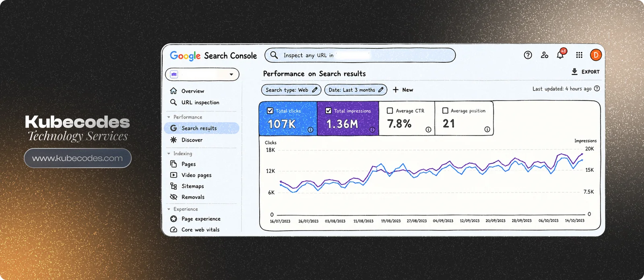Open the orange D account avatar
This screenshot has width=644, height=280.
[596, 55]
